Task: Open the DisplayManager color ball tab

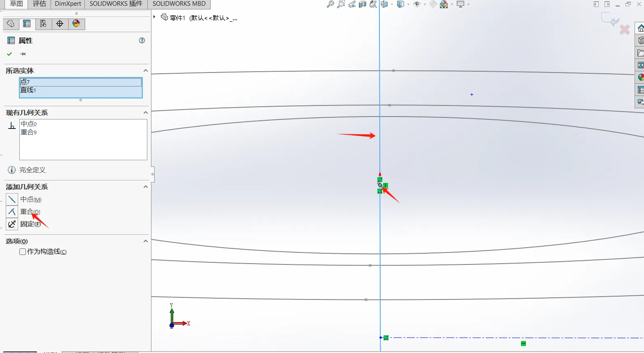Action: pos(76,24)
